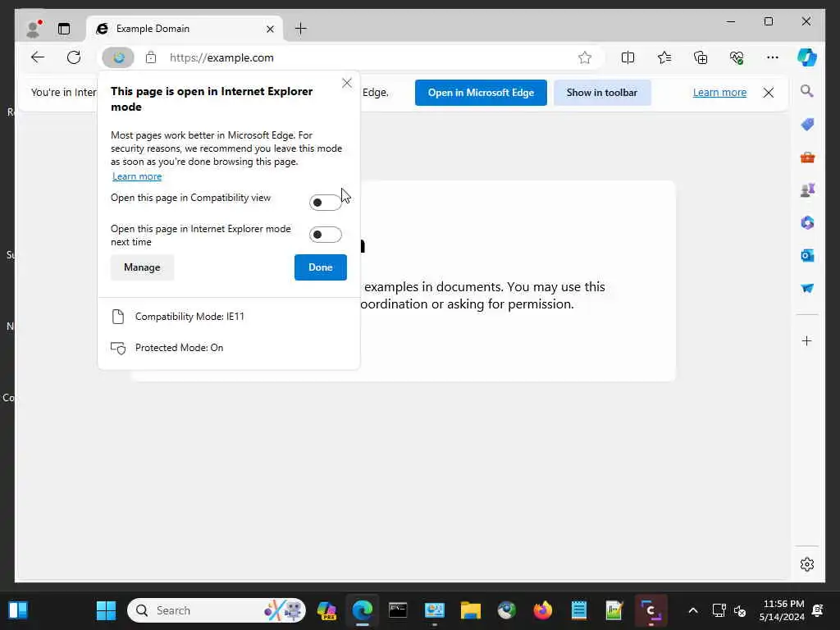
Task: Click the Done button
Action: click(321, 267)
